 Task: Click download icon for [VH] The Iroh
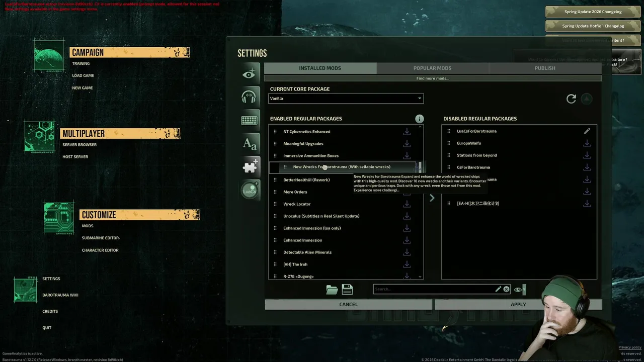(x=407, y=264)
